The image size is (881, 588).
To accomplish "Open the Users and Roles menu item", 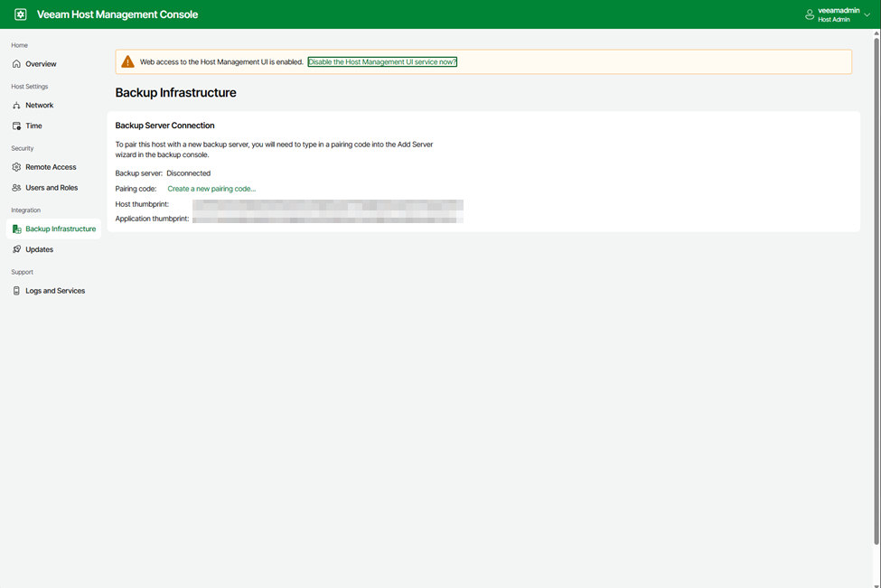I will 52,188.
